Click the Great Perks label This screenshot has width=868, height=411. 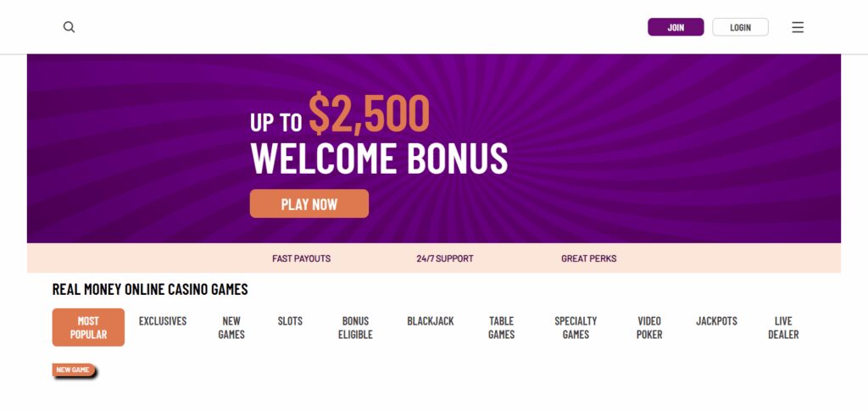[x=589, y=258]
